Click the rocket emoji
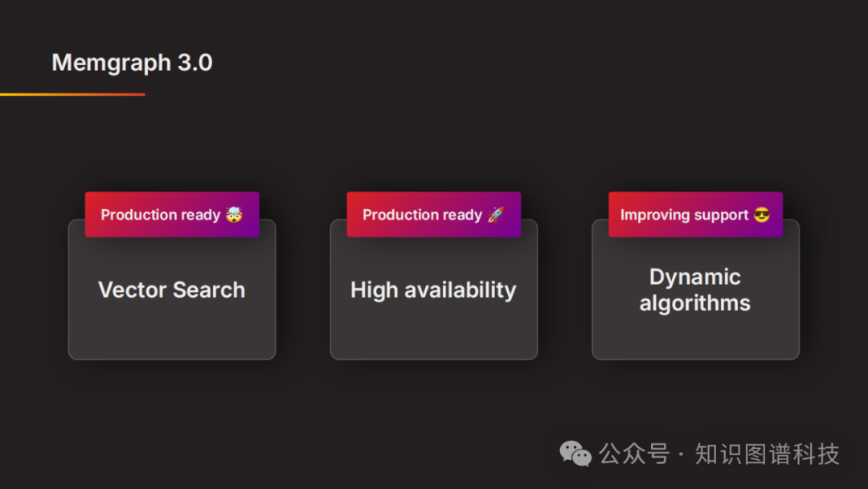Screen dimensions: 868x489 click(x=495, y=214)
